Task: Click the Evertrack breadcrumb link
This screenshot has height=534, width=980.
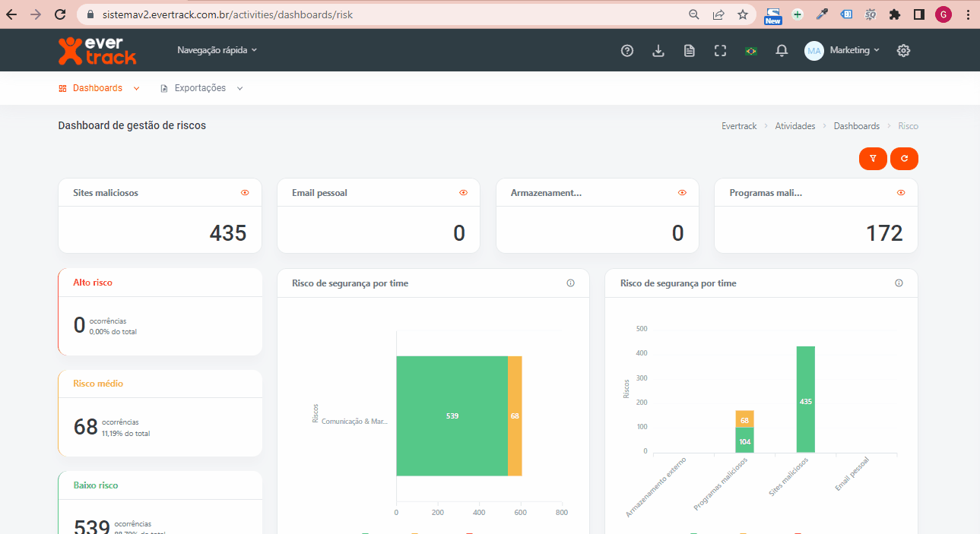Action: [x=739, y=126]
